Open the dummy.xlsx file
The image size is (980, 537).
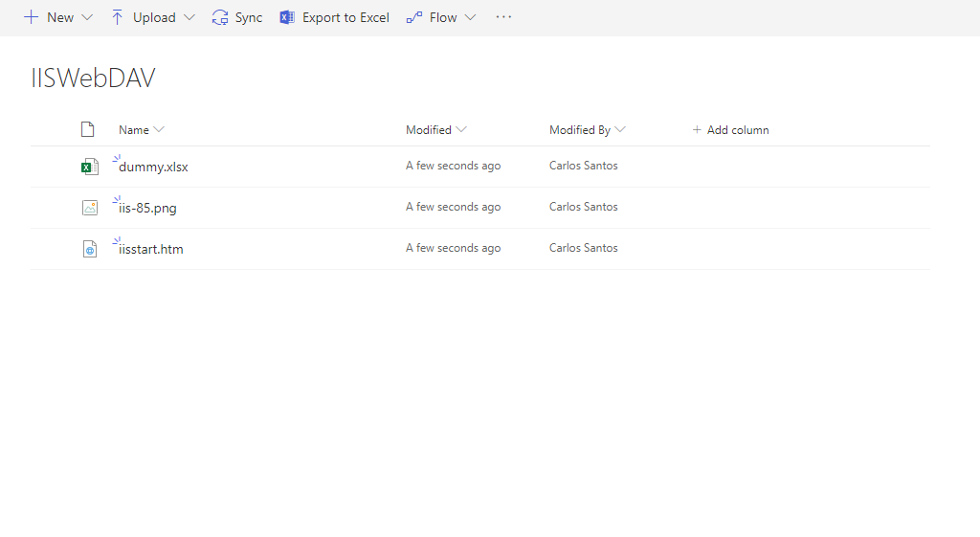153,167
